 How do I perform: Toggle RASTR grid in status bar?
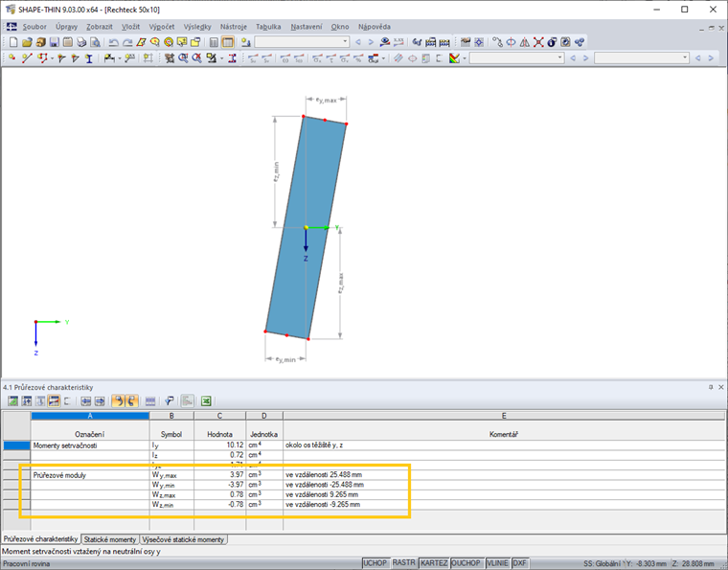coord(403,563)
